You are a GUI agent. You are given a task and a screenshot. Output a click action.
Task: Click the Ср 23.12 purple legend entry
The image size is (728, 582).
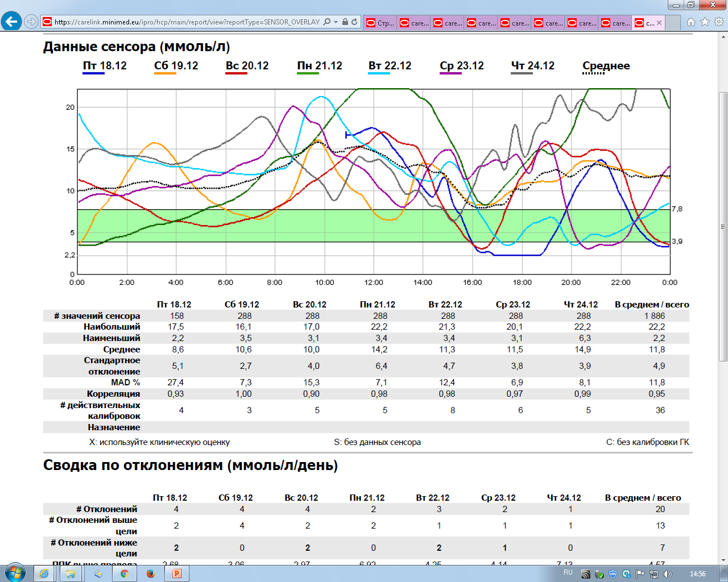pos(461,66)
